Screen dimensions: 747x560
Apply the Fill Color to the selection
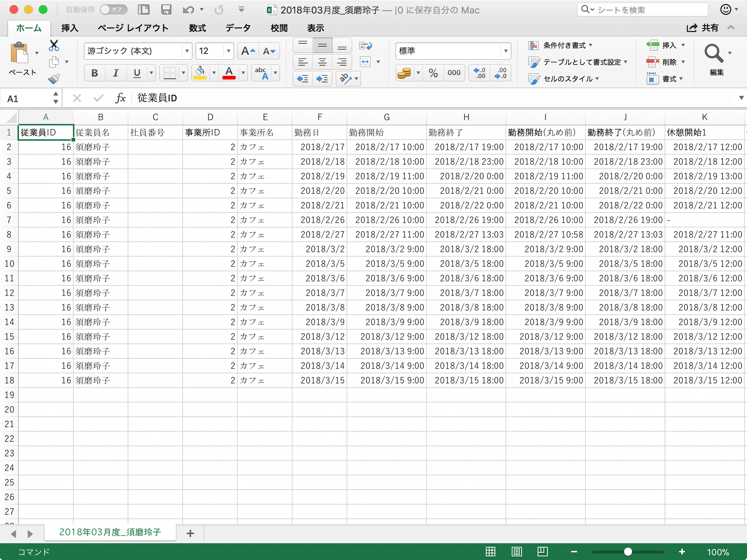pos(201,73)
